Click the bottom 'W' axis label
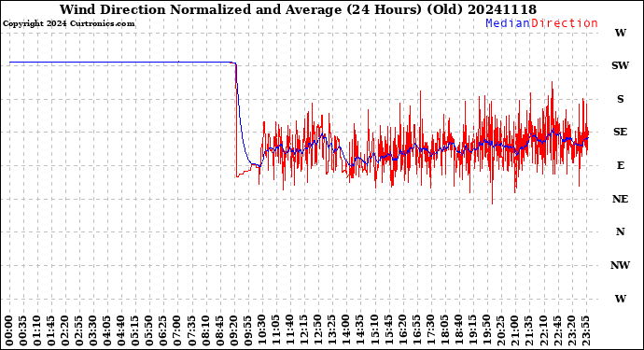644x350 pixels. [620, 299]
